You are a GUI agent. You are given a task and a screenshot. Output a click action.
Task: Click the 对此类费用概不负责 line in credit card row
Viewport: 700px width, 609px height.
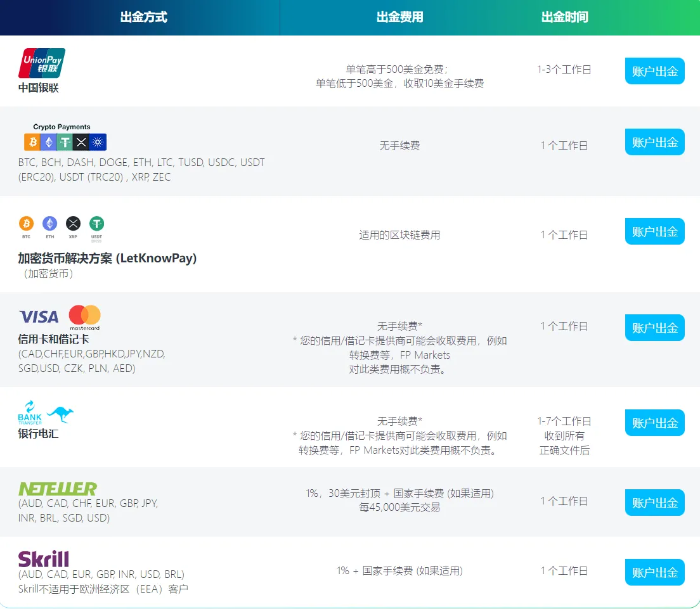coord(398,369)
